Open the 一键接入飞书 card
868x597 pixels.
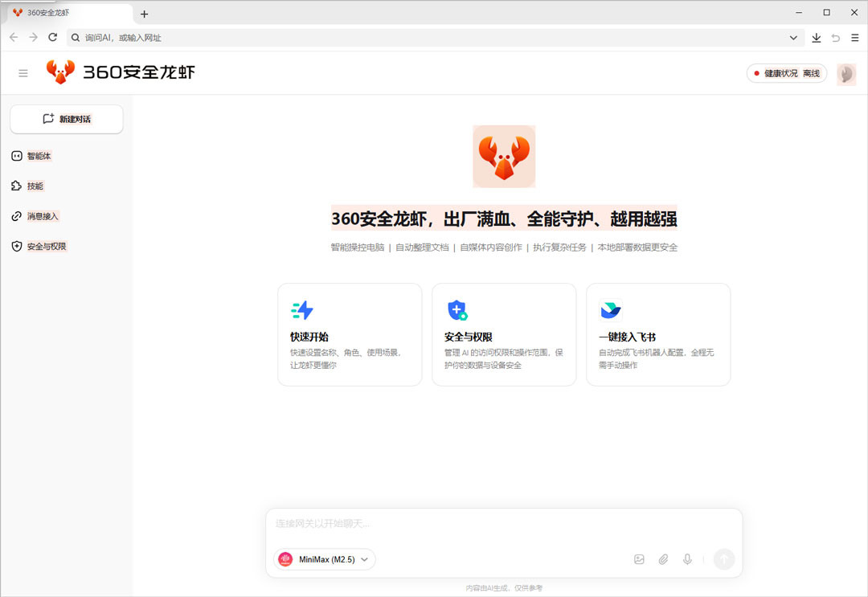click(657, 334)
